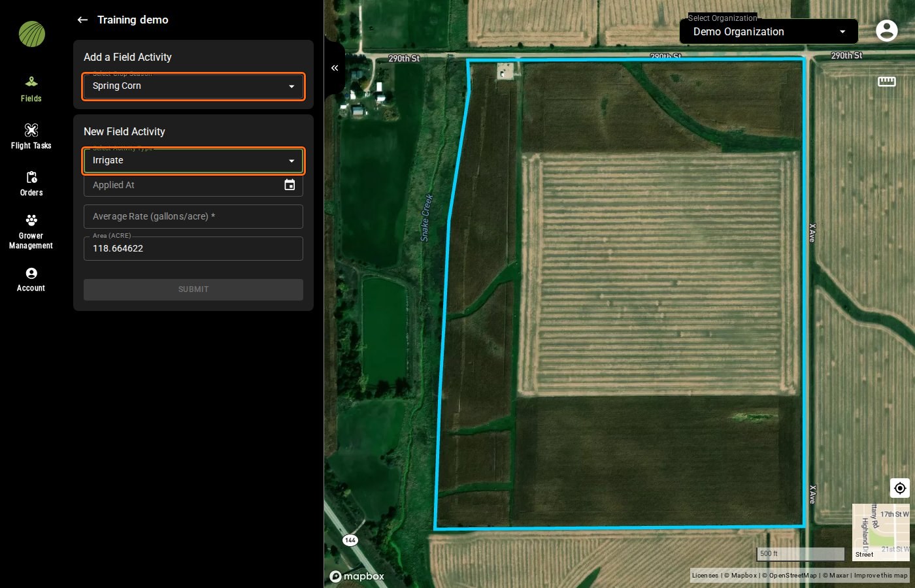Open the Licenses link on map
The height and width of the screenshot is (588, 915).
coord(705,576)
